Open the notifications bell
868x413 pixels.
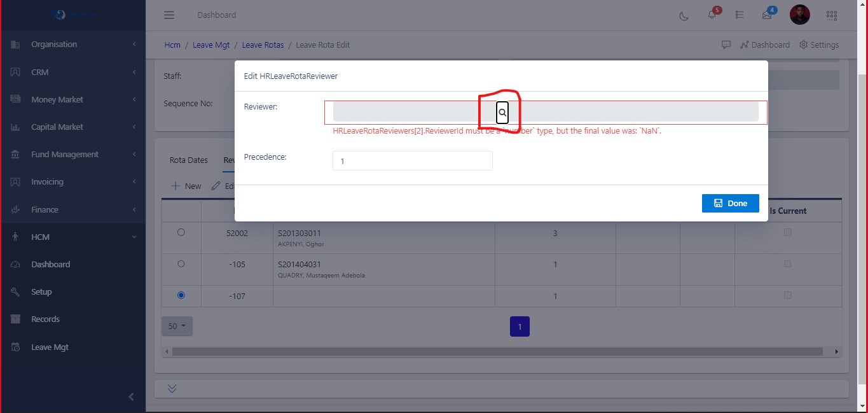pos(712,15)
